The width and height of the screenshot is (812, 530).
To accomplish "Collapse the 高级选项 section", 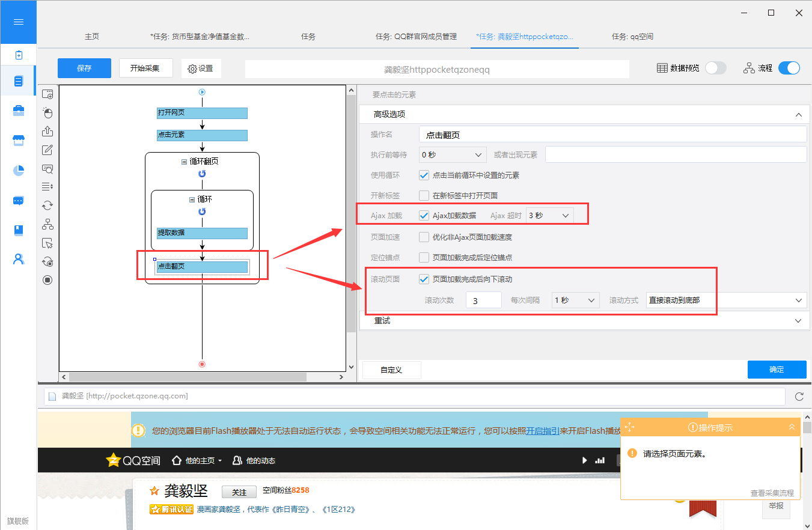I will point(798,114).
